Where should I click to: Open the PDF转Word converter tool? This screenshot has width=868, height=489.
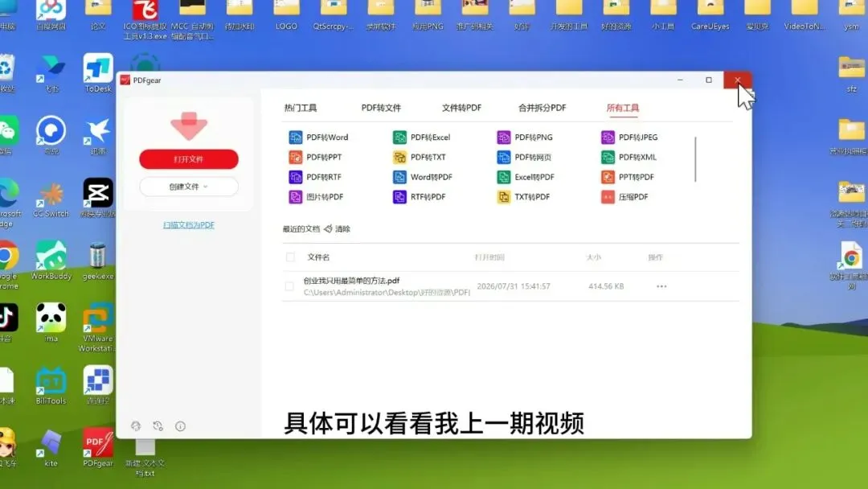[318, 138]
